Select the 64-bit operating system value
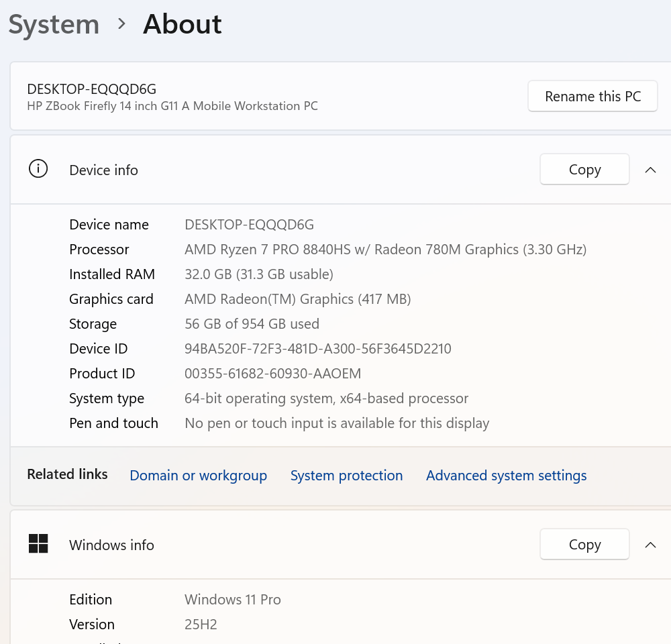This screenshot has width=671, height=644. point(326,398)
